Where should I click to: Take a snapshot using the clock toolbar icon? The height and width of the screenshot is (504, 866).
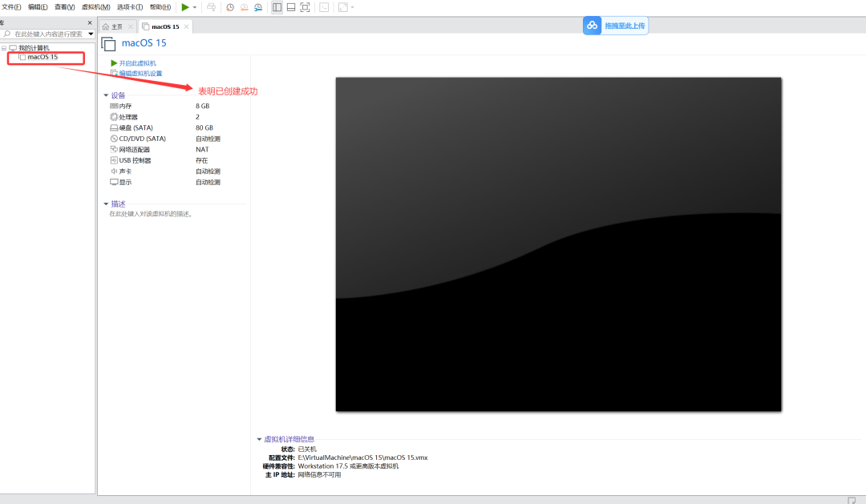click(x=230, y=7)
